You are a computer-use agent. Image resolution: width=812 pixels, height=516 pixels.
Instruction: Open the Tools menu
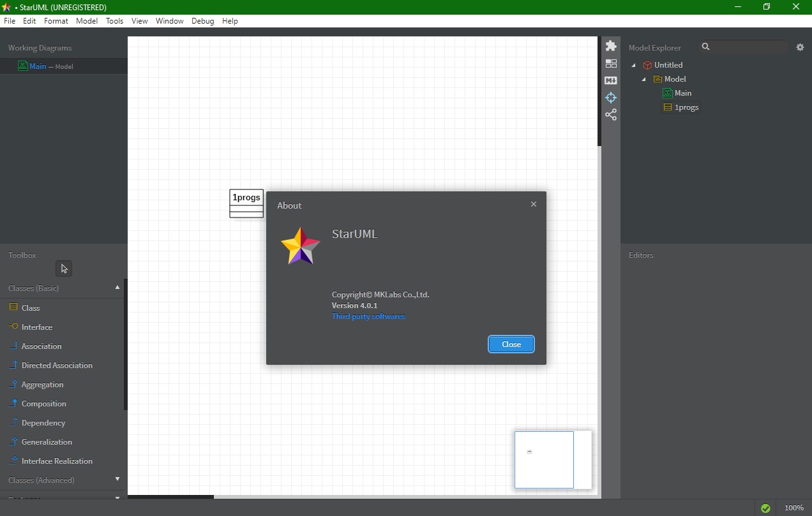pos(115,20)
